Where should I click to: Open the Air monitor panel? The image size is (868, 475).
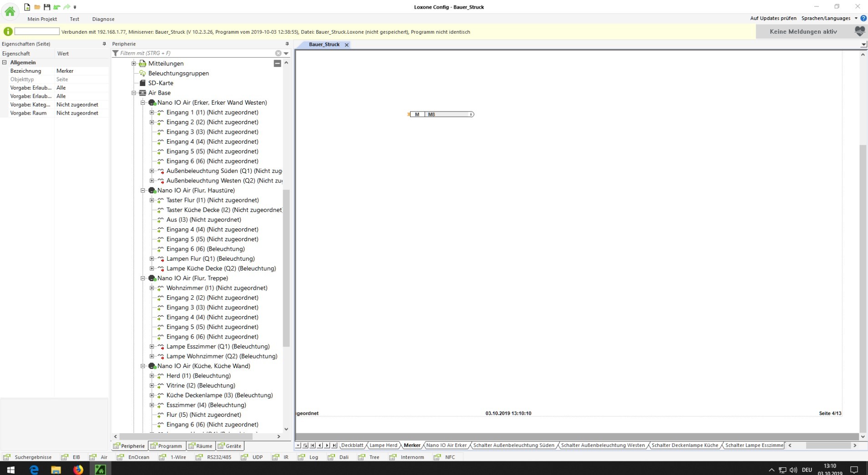point(99,457)
